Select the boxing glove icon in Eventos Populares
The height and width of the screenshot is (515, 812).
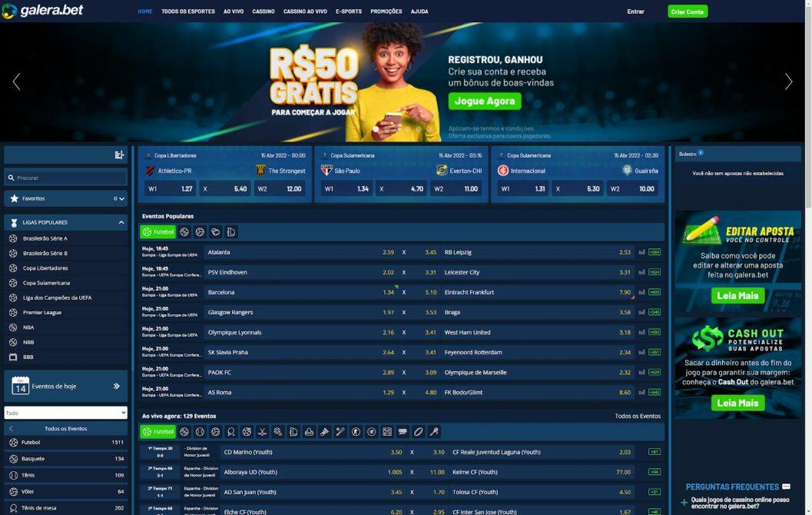[x=215, y=232]
